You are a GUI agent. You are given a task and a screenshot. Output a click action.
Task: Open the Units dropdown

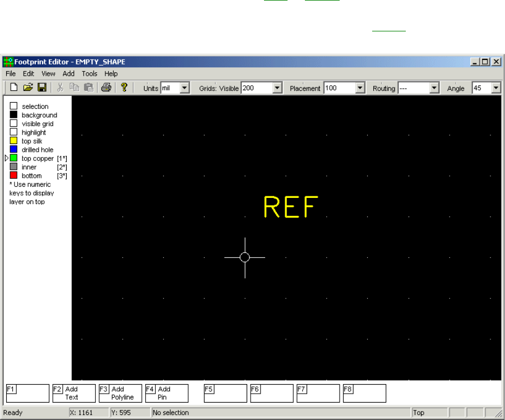coord(184,88)
